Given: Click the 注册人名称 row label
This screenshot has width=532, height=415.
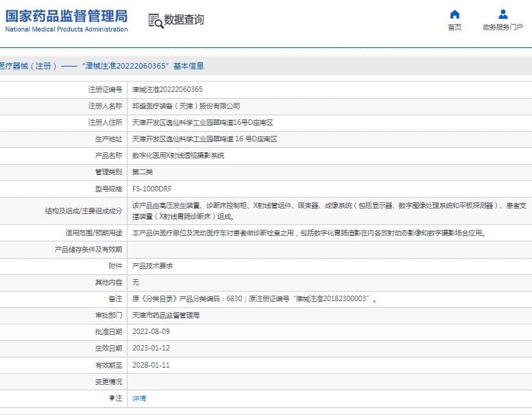Looking at the screenshot, I should click(x=105, y=106).
